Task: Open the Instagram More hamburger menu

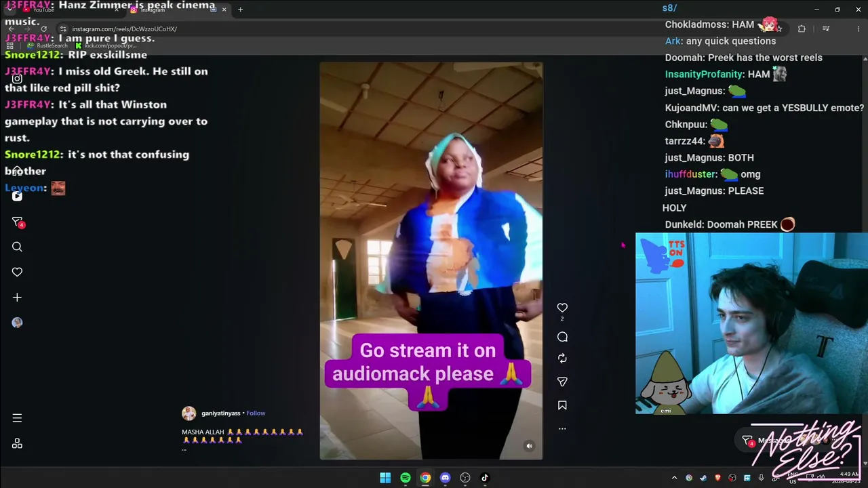Action: click(x=17, y=418)
